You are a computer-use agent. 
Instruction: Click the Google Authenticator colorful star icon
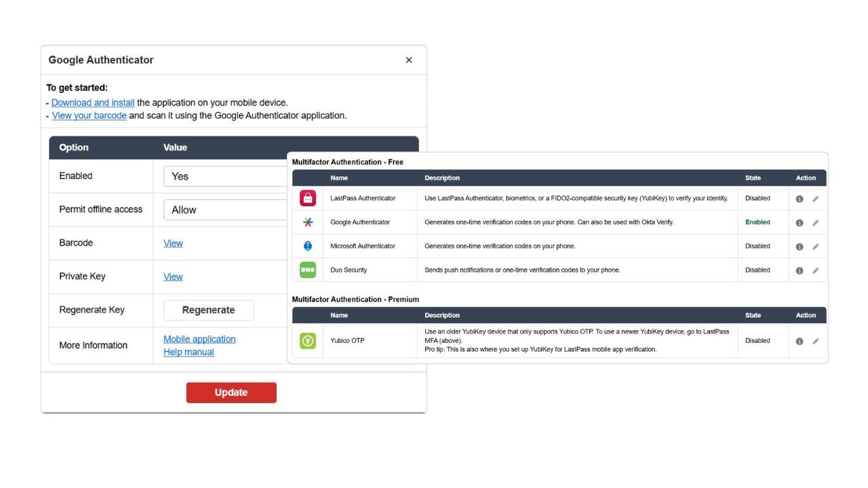[x=308, y=222]
